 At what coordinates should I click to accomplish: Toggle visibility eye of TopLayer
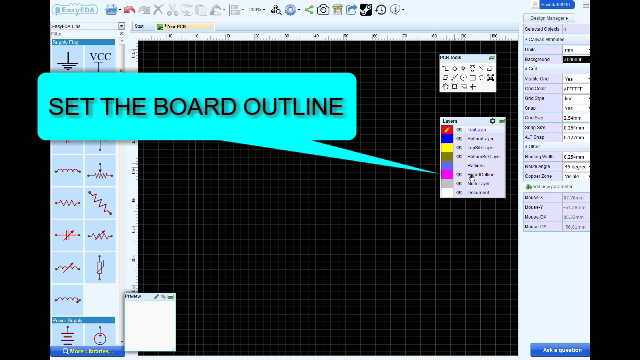(459, 130)
